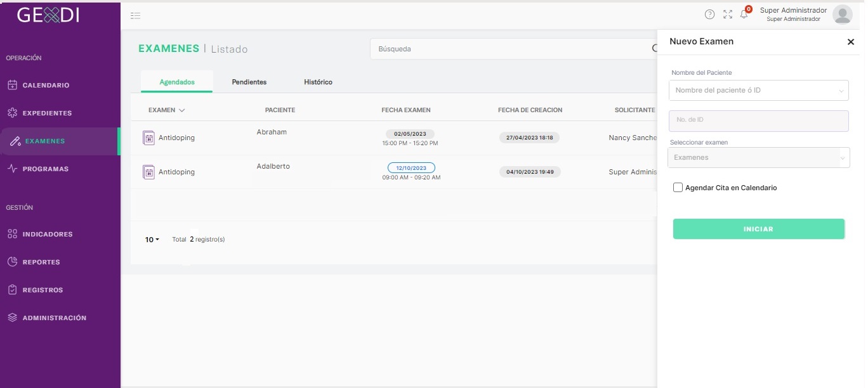
Task: Enable Agendar Cita en Calendario checkbox
Action: coord(678,188)
